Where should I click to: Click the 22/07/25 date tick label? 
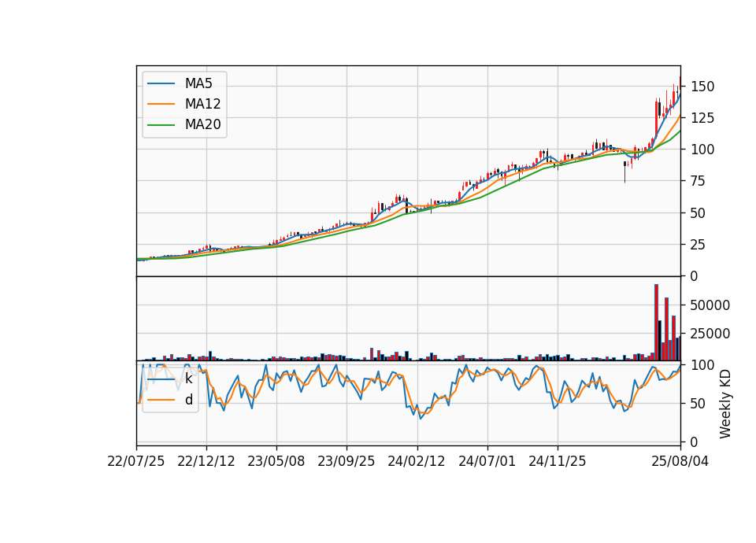coord(136,461)
